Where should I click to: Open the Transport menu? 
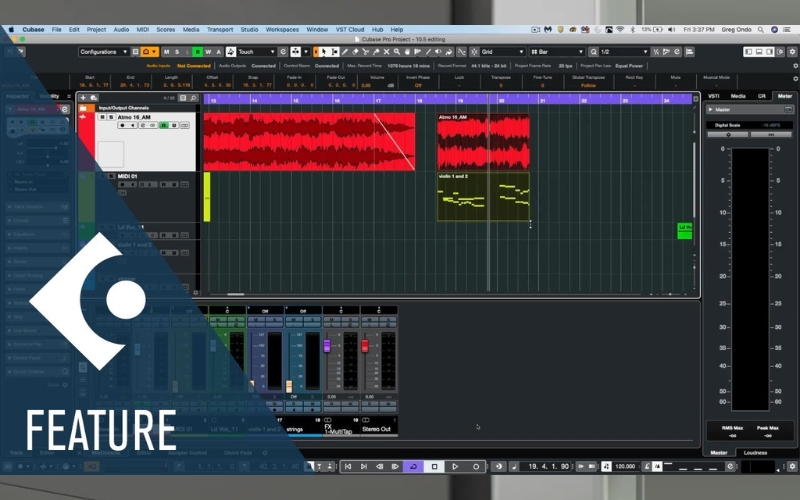pos(220,30)
